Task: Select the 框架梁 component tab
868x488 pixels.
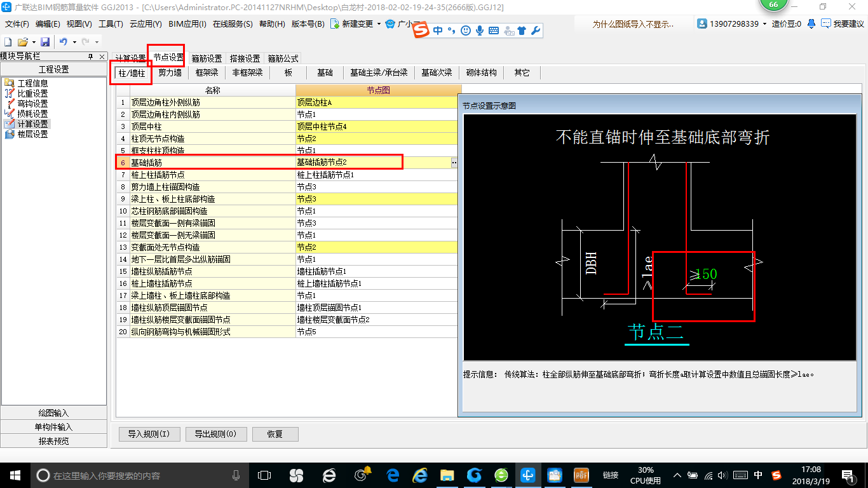Action: [x=207, y=73]
